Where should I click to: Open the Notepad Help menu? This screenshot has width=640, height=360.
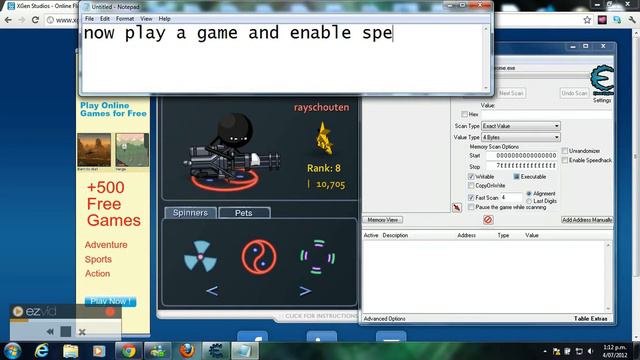click(164, 19)
